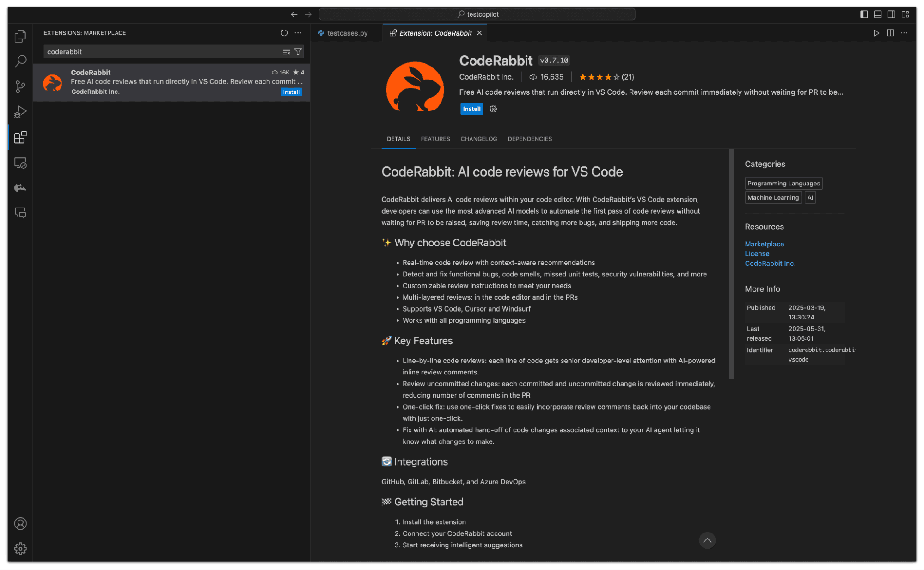Click the coderabbit extension search field
Image resolution: width=924 pixels, height=570 pixels.
click(162, 51)
